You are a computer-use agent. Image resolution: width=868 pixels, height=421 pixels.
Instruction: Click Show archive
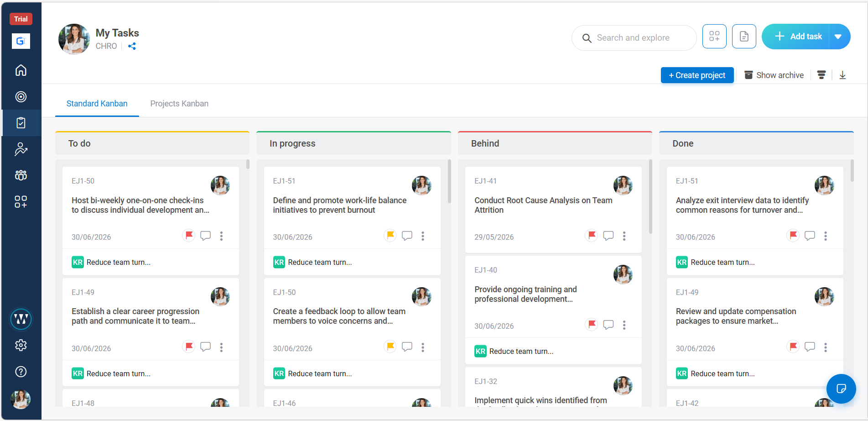click(774, 75)
